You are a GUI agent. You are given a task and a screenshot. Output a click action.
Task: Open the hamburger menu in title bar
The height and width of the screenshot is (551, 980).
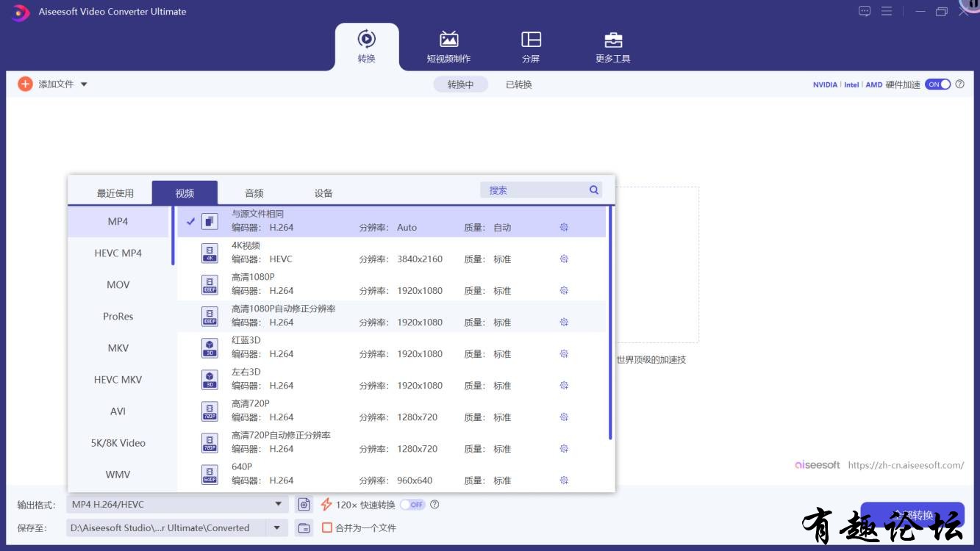click(887, 11)
